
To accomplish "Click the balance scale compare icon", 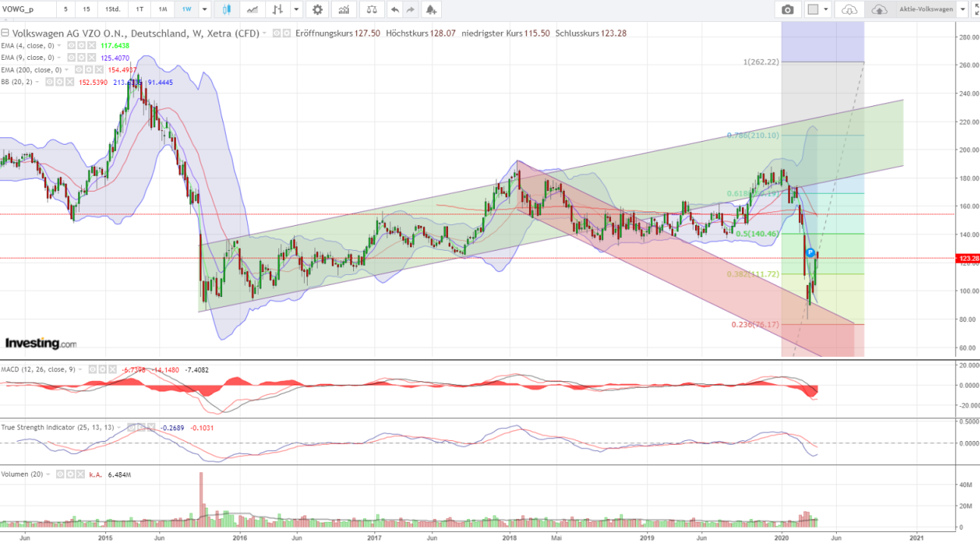I will click(371, 10).
